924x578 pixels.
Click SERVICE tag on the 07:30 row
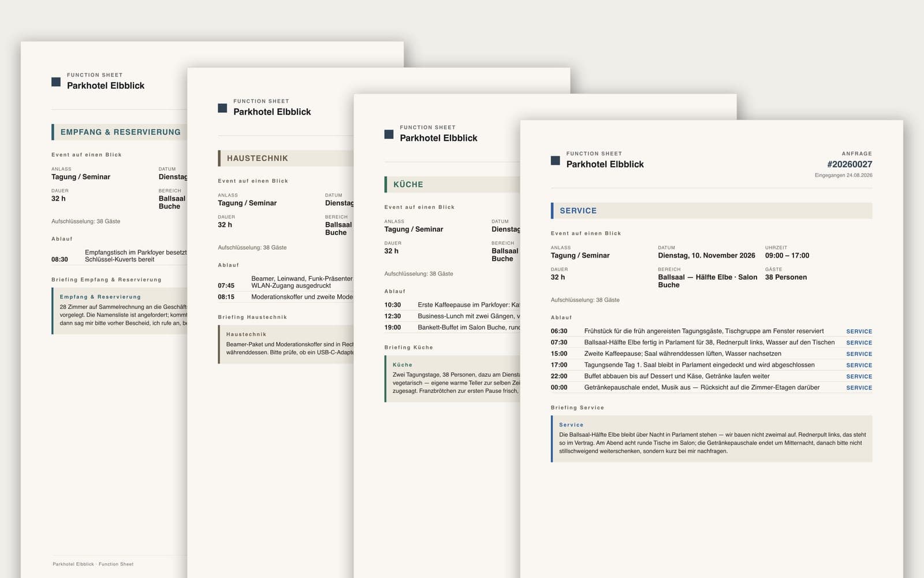pos(859,343)
